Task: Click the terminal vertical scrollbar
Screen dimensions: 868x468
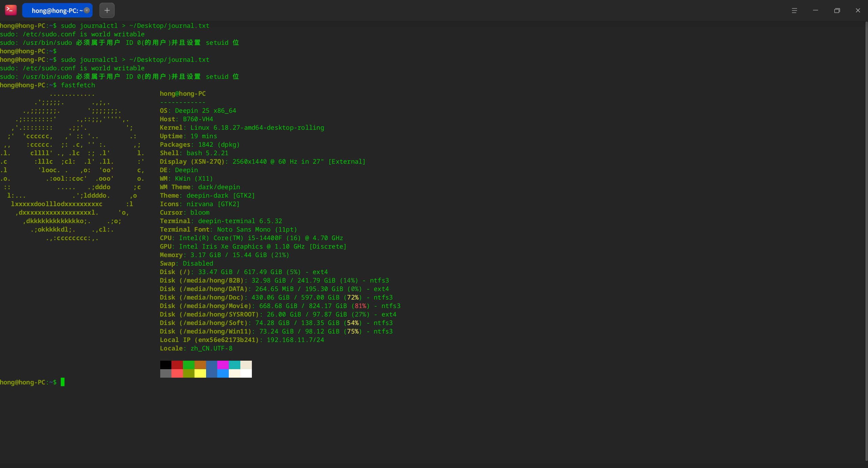Action: pyautogui.click(x=866, y=241)
